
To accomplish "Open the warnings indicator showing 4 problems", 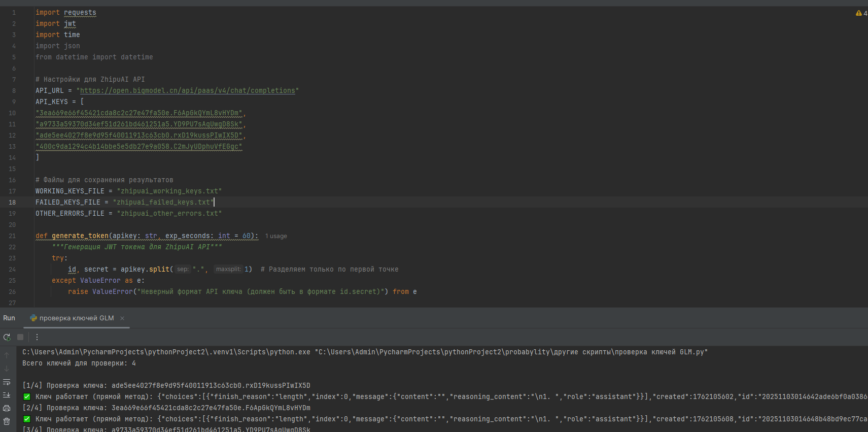I will coord(861,13).
